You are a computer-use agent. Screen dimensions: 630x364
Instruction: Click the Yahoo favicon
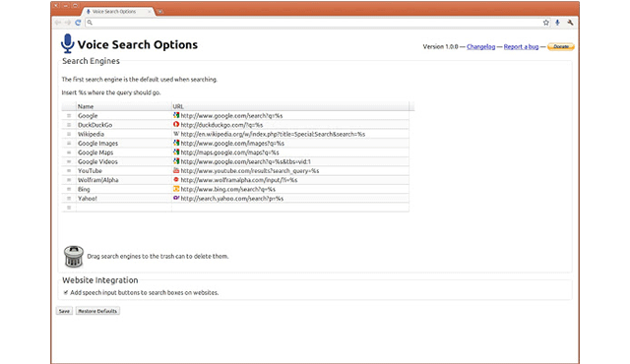pyautogui.click(x=176, y=199)
